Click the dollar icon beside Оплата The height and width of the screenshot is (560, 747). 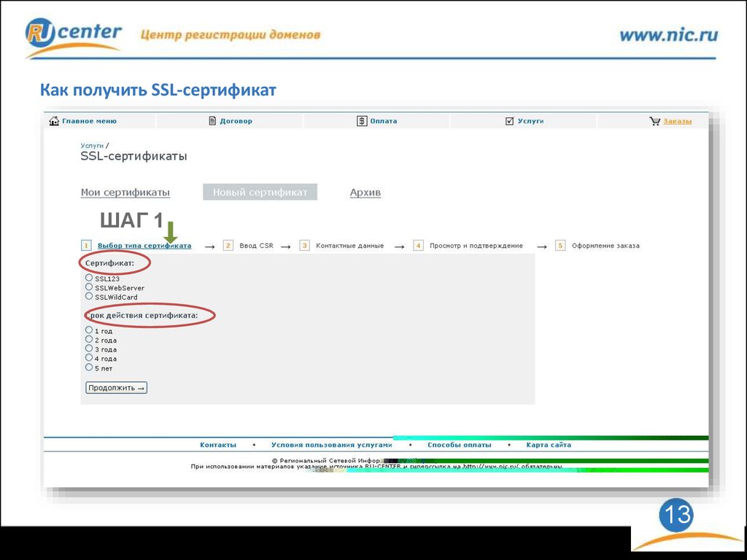(362, 121)
